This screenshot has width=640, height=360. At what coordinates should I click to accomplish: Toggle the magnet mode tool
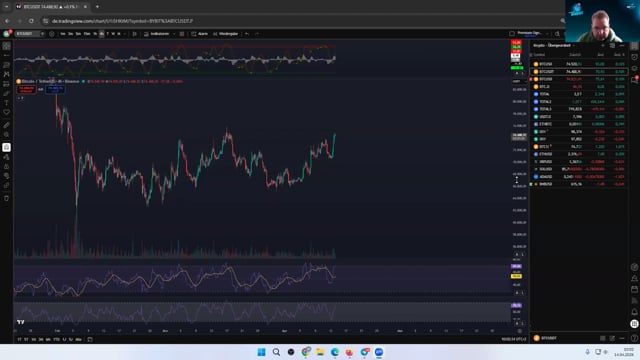point(7,147)
